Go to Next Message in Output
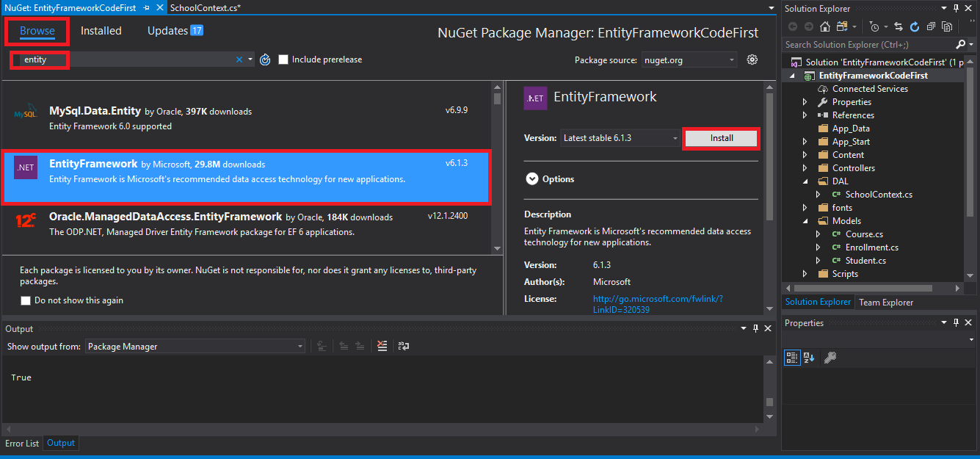The height and width of the screenshot is (459, 980). tap(360, 346)
